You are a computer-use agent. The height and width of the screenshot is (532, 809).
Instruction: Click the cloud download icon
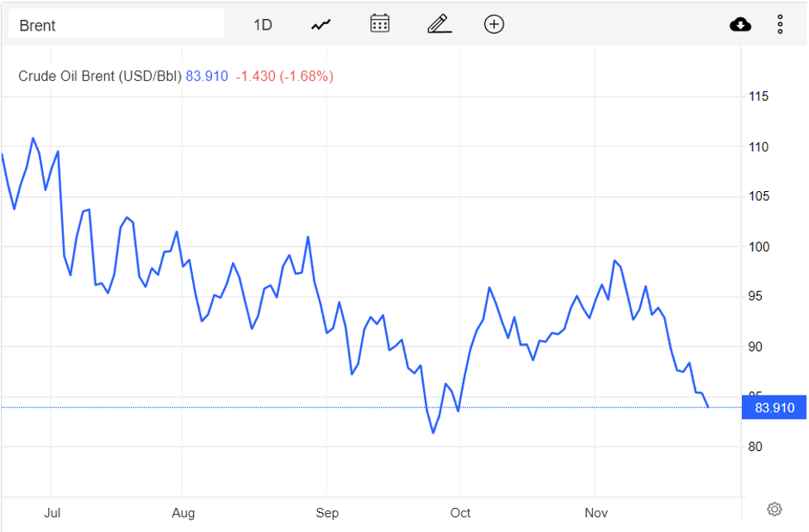coord(740,25)
